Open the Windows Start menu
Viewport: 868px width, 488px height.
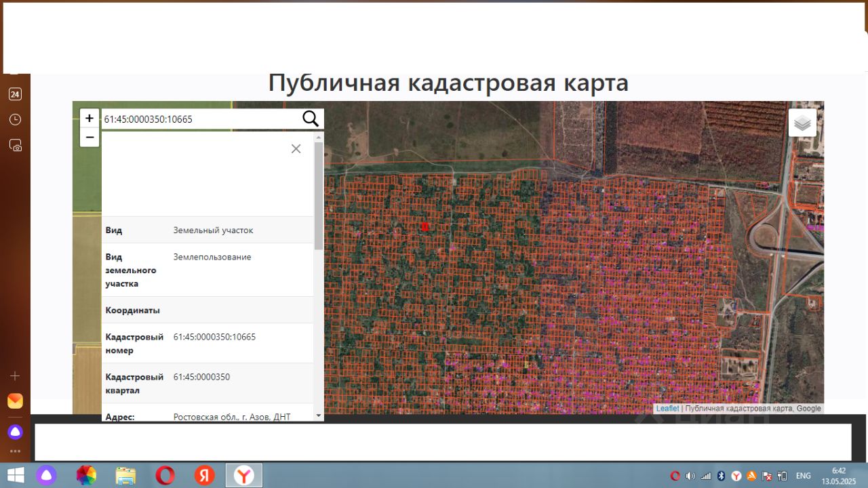15,475
